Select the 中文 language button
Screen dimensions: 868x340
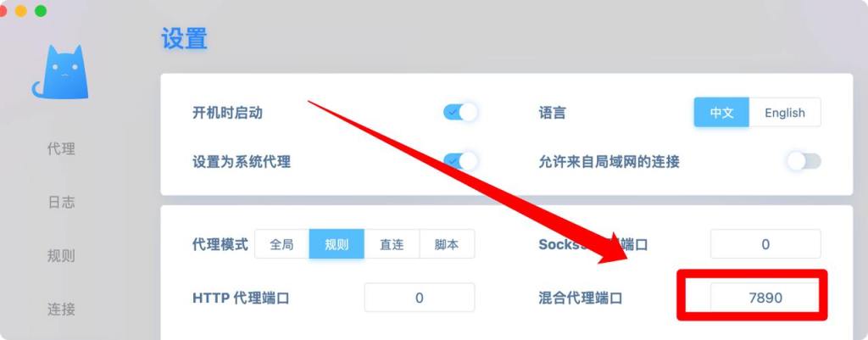coord(722,113)
